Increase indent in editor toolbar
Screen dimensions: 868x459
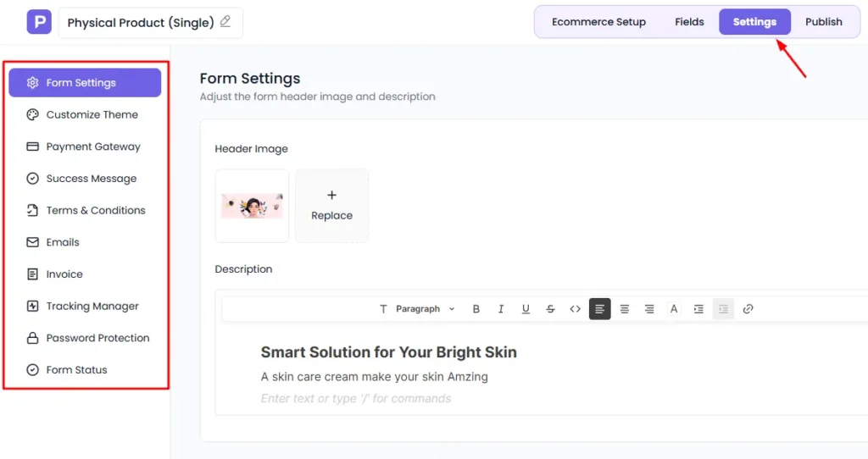coord(698,309)
